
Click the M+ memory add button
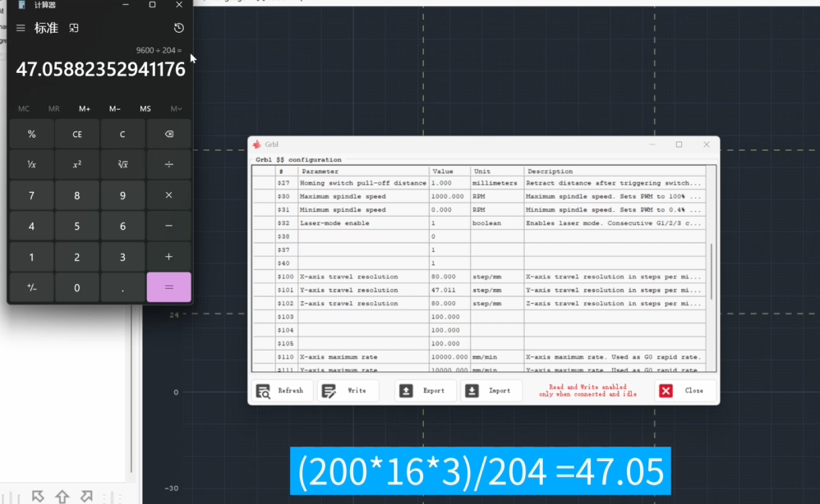(85, 109)
